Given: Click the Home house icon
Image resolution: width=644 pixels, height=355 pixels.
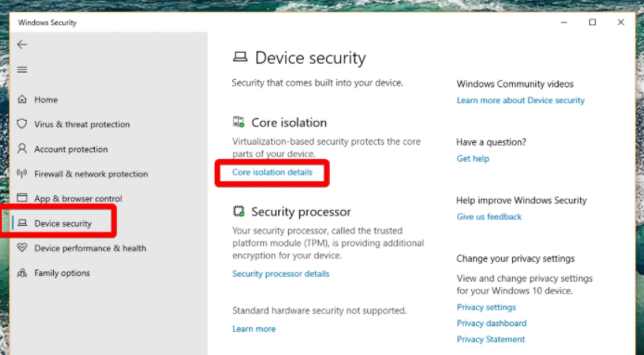Looking at the screenshot, I should tap(22, 99).
